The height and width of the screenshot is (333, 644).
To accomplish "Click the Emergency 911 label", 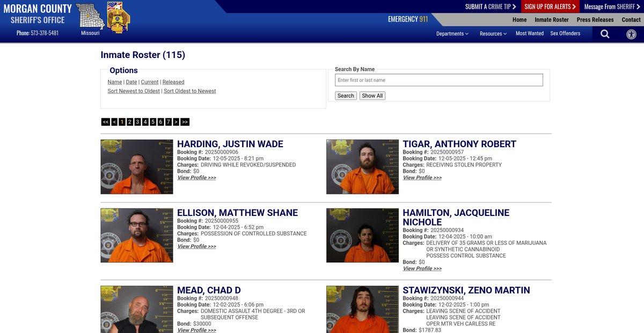I will tap(408, 19).
